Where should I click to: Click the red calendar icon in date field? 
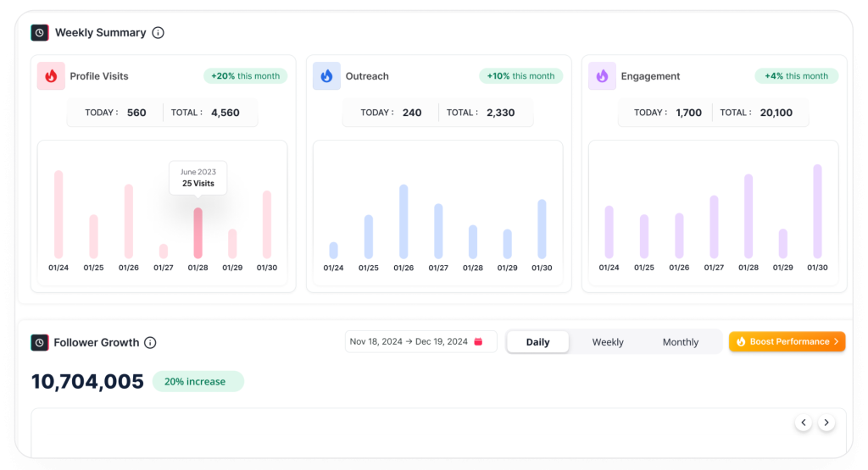click(478, 342)
